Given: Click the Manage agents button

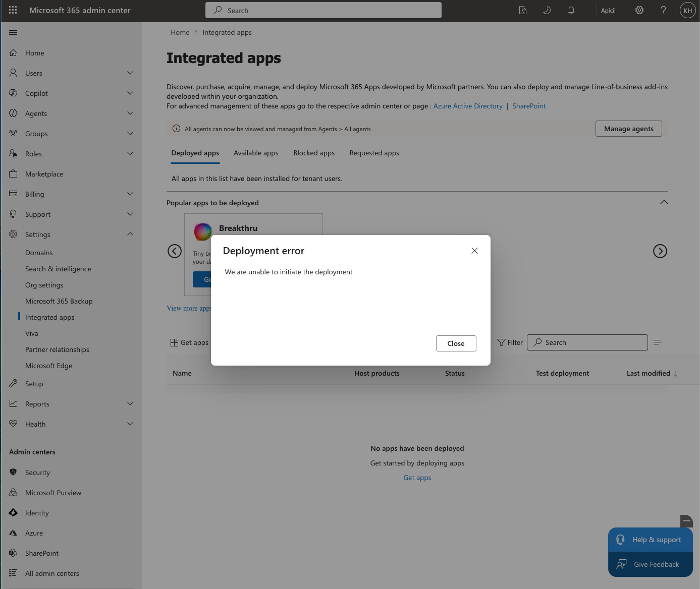Looking at the screenshot, I should coord(629,129).
